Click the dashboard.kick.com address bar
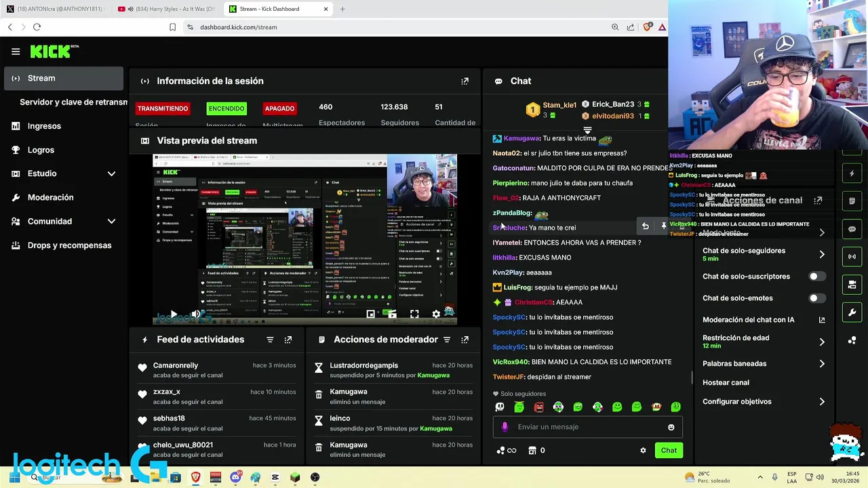Screen dimensions: 868x488 [x=238, y=27]
